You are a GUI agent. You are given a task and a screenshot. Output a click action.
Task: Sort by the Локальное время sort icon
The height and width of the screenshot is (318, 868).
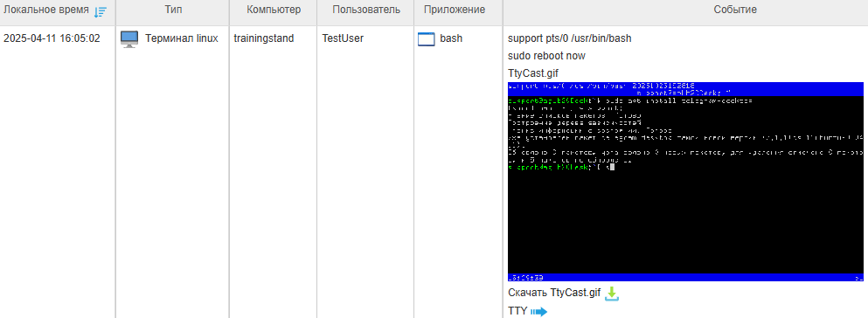(101, 11)
